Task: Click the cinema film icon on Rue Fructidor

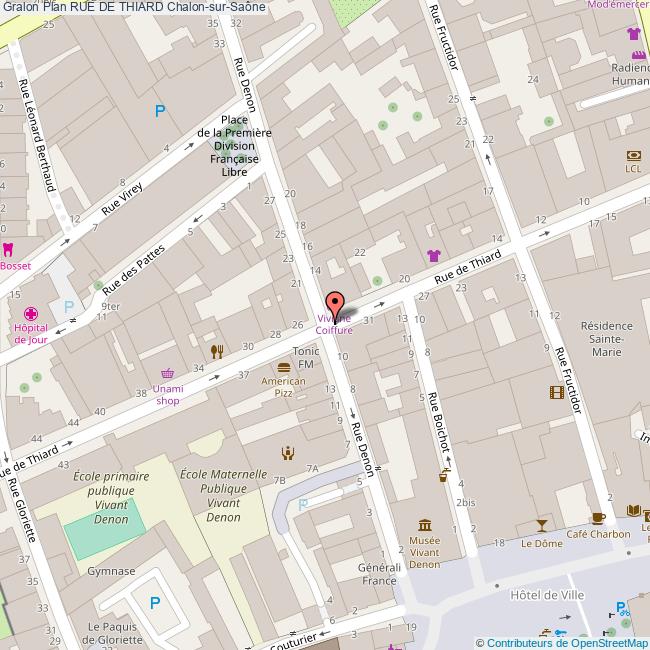Action: tap(556, 392)
